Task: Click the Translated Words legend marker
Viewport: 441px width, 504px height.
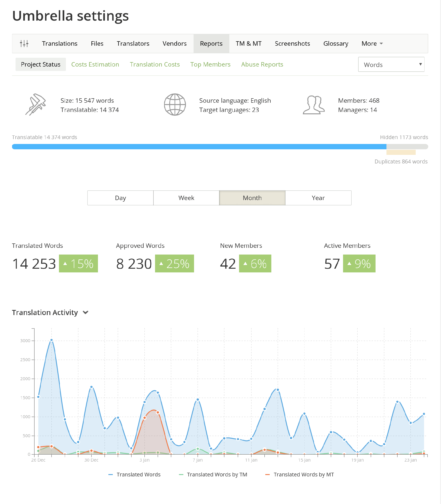Action: (110, 475)
